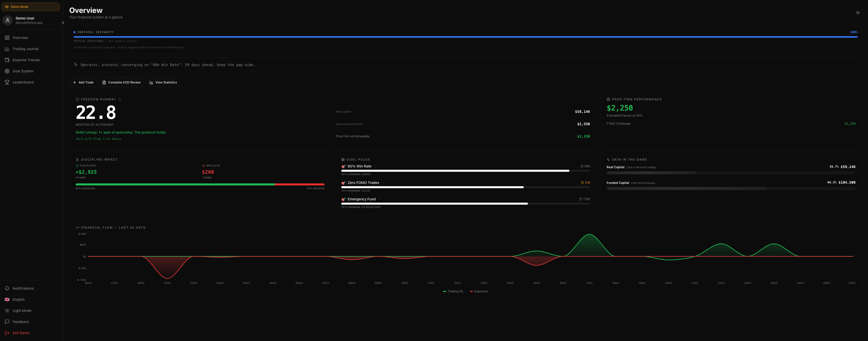Exit demo mode from sidebar
This screenshot has width=868, height=341.
20,333
